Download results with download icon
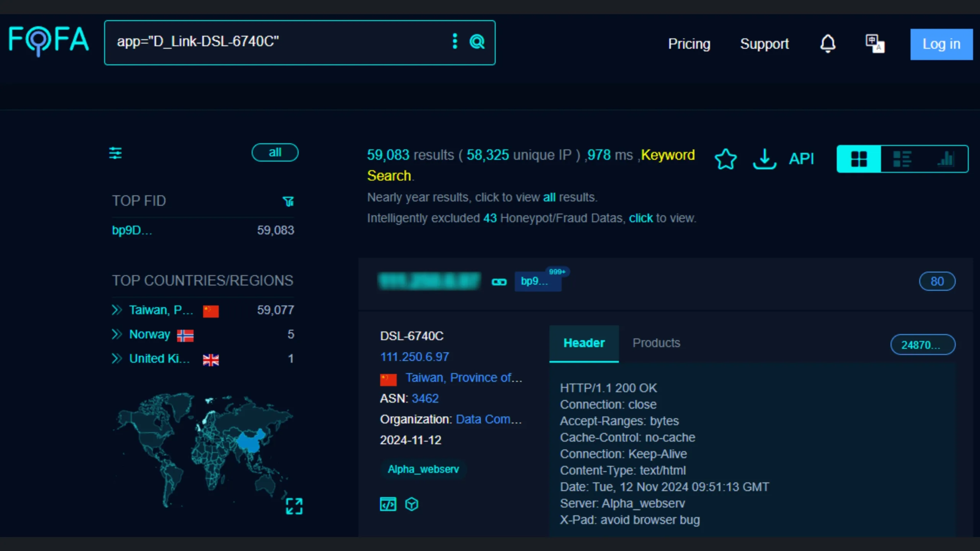This screenshot has width=980, height=551. pyautogui.click(x=764, y=159)
